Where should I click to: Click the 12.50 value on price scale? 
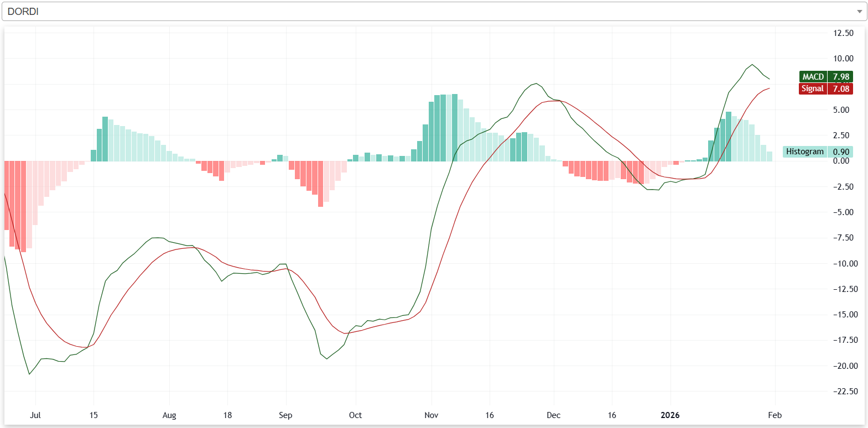coord(843,33)
